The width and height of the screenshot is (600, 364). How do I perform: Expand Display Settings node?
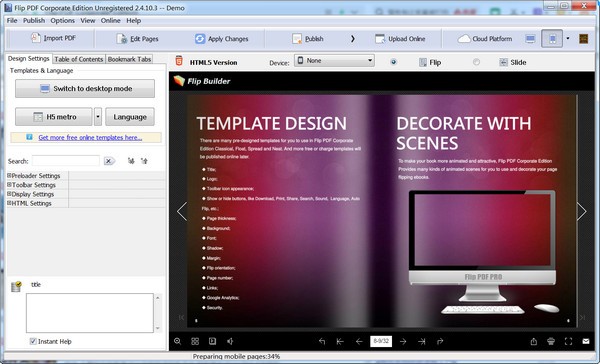pyautogui.click(x=9, y=194)
